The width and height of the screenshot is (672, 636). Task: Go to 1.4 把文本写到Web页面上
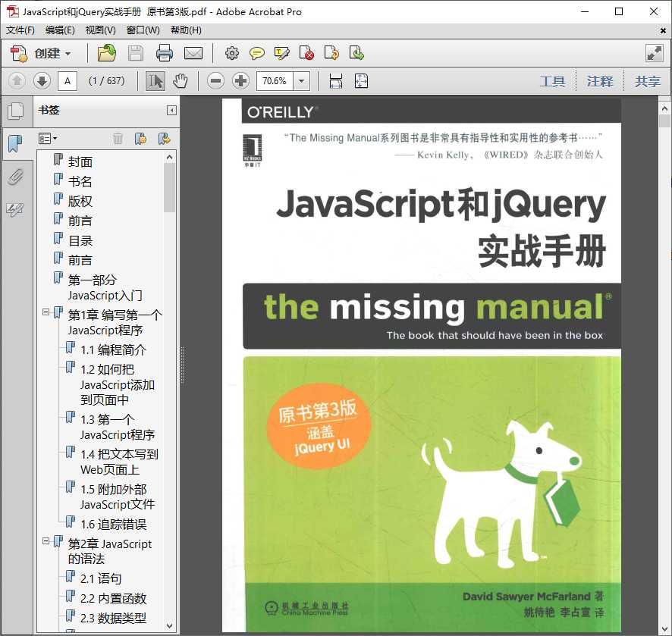click(119, 462)
